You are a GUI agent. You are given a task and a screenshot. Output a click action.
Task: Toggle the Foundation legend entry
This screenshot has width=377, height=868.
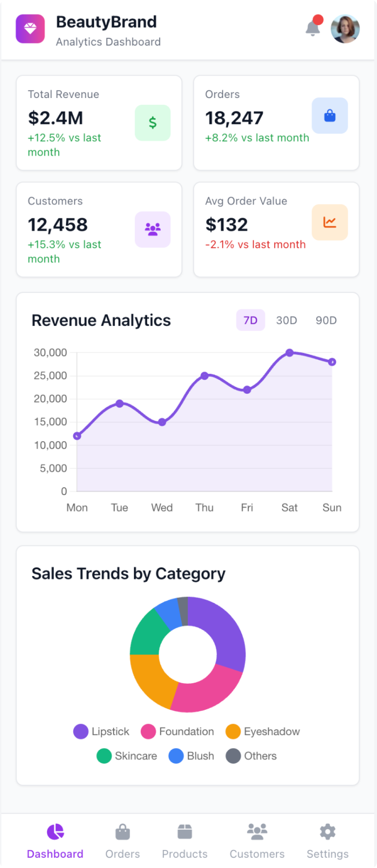coord(177,732)
